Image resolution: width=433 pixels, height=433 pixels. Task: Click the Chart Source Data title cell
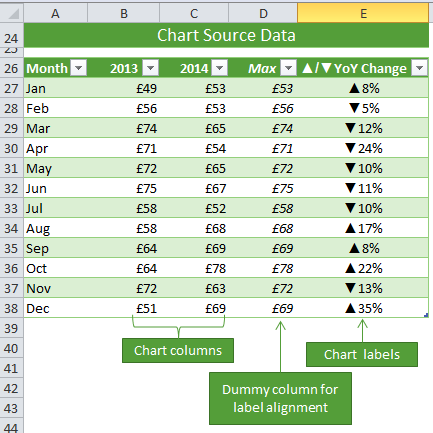click(x=226, y=35)
